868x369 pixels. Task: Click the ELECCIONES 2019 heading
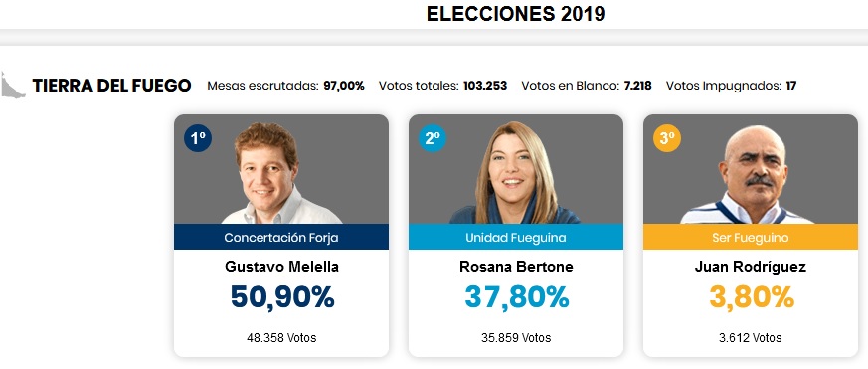[515, 14]
